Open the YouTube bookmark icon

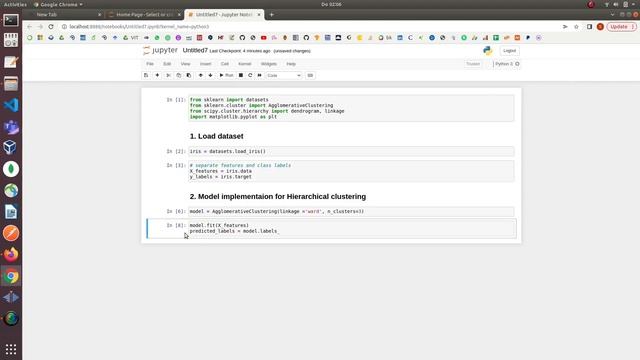pyautogui.click(x=264, y=38)
